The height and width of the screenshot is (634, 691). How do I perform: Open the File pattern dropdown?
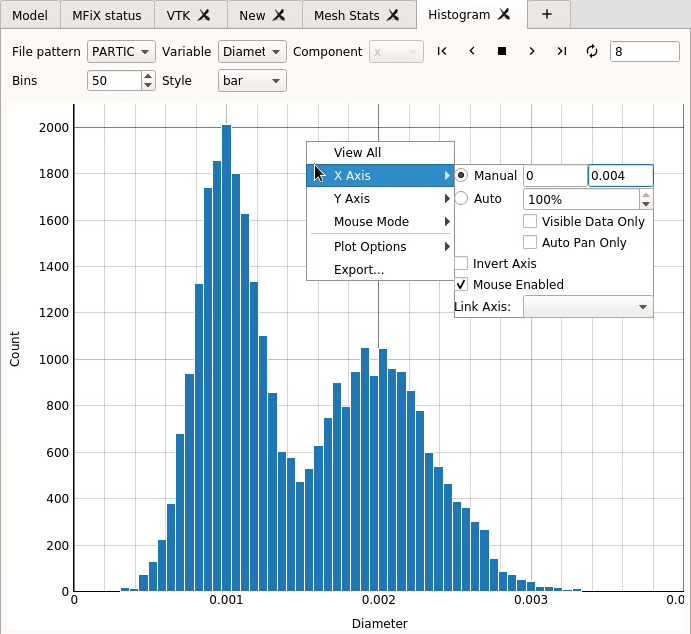pos(121,51)
